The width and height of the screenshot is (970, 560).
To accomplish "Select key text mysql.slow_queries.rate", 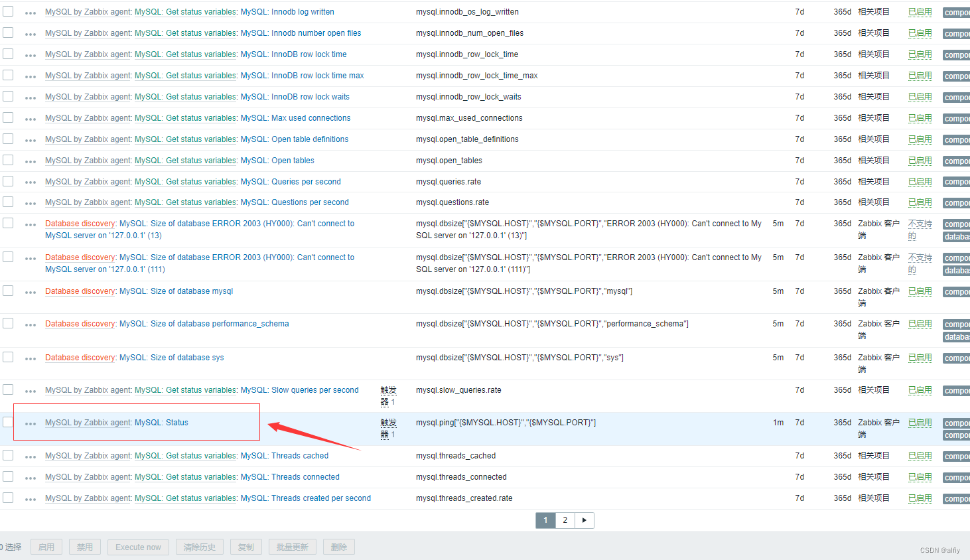I will point(458,390).
